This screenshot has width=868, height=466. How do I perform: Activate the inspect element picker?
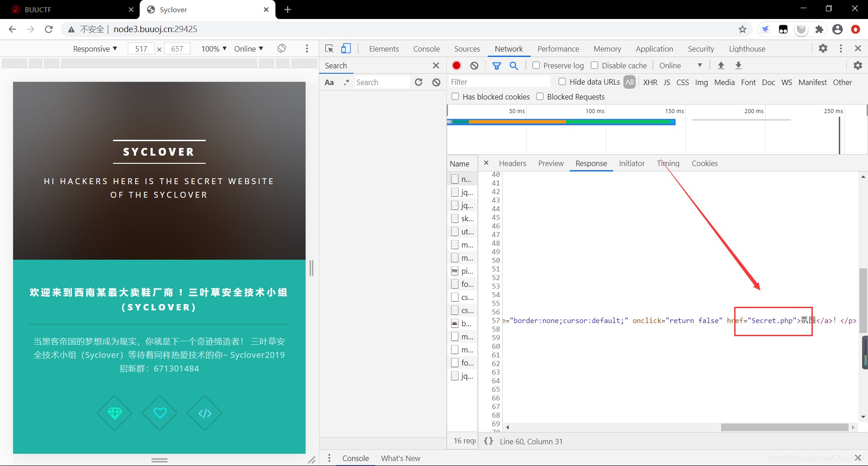[329, 48]
